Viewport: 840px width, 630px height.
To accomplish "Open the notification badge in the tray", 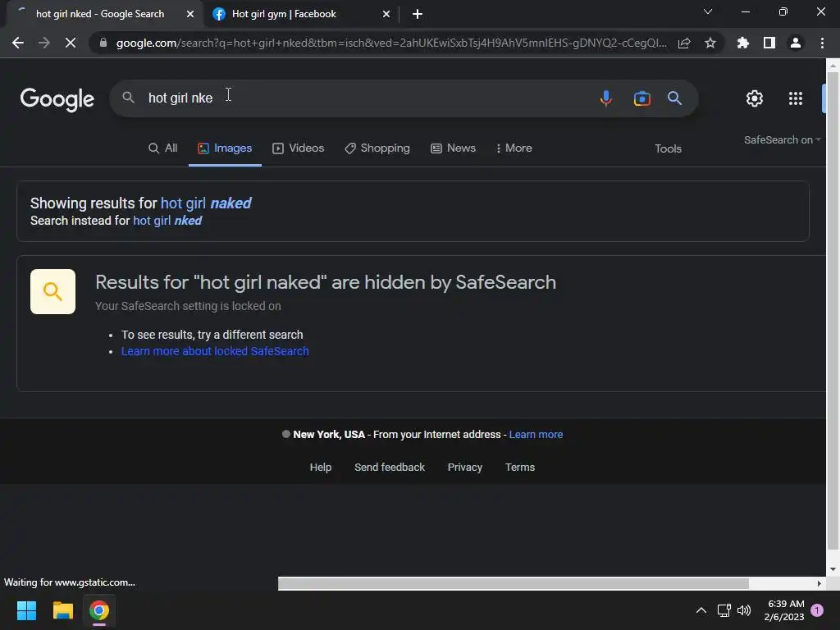I will [817, 609].
